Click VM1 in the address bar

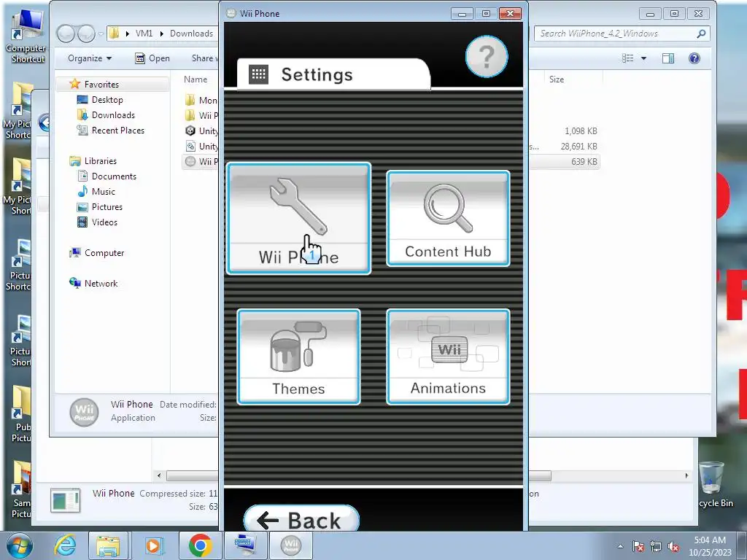click(x=144, y=34)
